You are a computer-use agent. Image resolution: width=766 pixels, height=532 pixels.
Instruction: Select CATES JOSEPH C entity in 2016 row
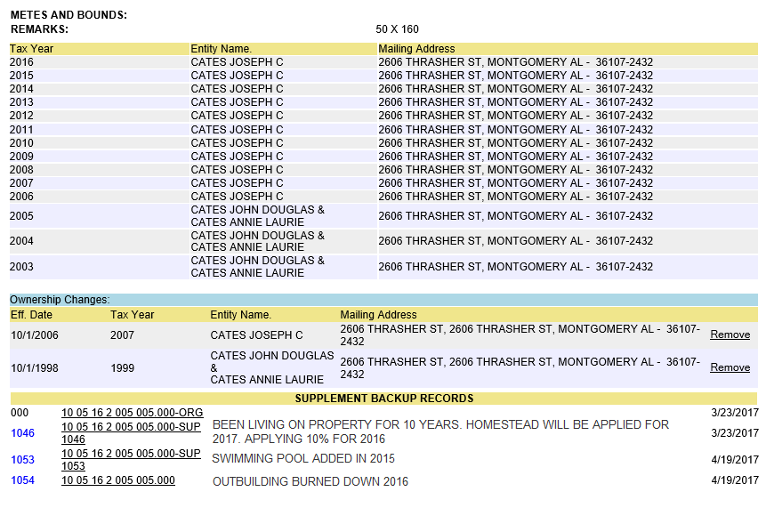point(237,62)
